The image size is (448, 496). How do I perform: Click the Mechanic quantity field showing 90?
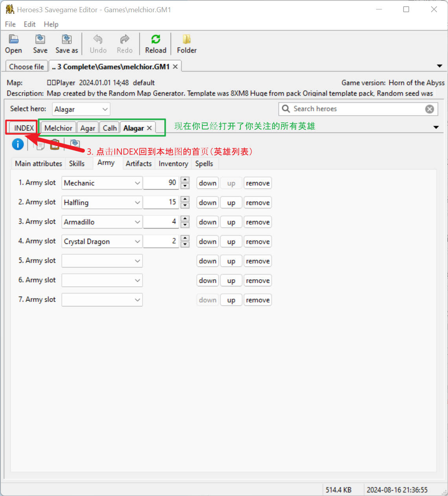click(161, 183)
